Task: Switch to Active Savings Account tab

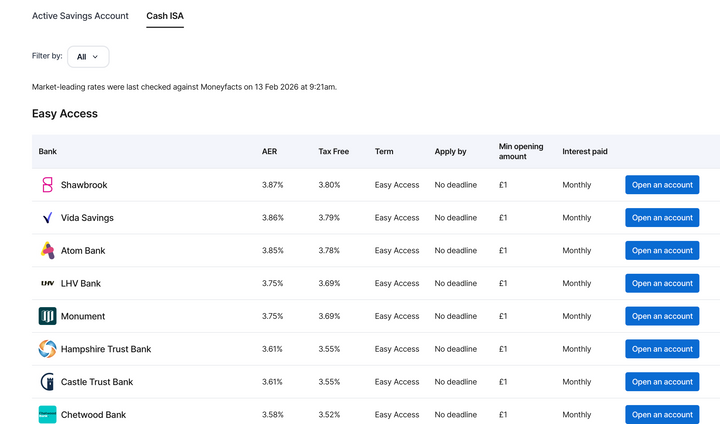Action: click(x=80, y=16)
